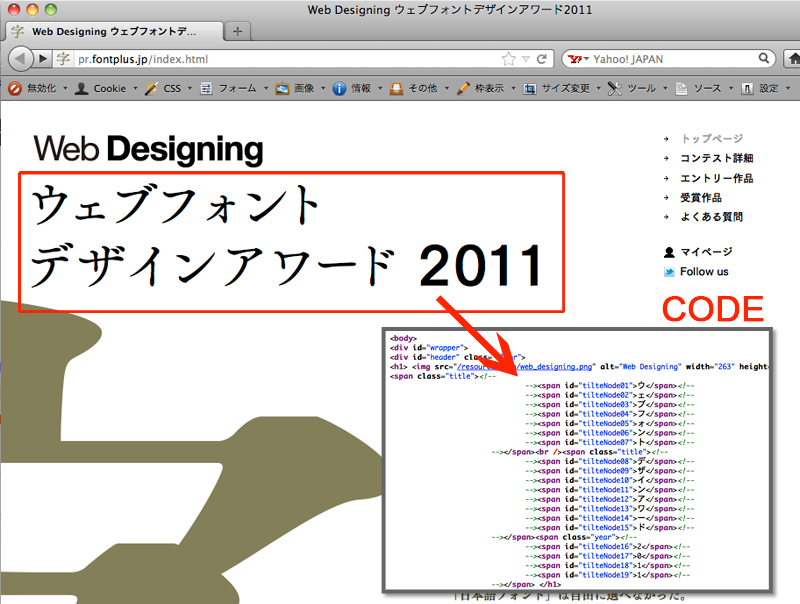Click the macOS yellow minimize window button

[x=32, y=9]
